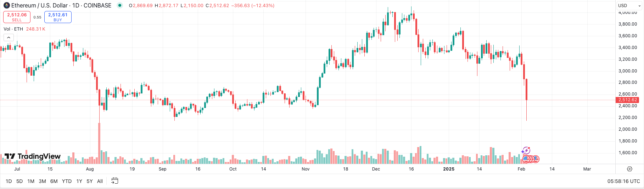The width and height of the screenshot is (644, 189).
Task: Open chart settings hexagon icon
Action: [x=629, y=169]
